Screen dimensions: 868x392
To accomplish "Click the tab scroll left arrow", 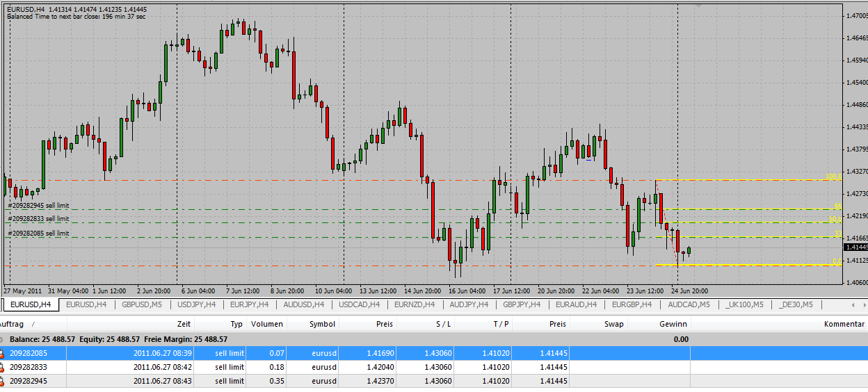I will pos(853,304).
